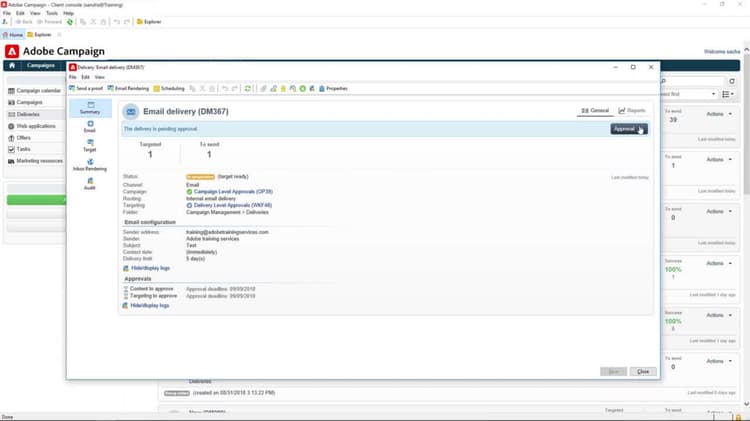Click the yellow lock icon in delivery toolbar
The height and width of the screenshot is (421, 750).
coord(283,89)
